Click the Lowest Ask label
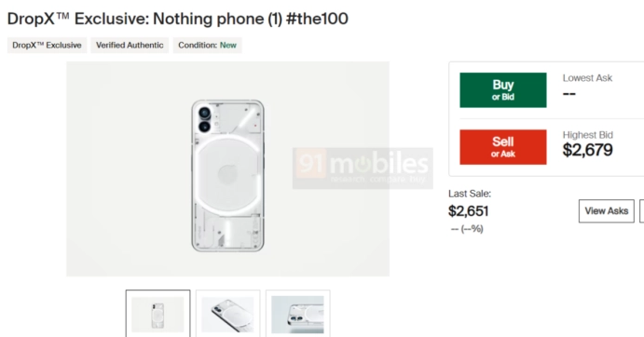This screenshot has height=337, width=644. point(587,78)
